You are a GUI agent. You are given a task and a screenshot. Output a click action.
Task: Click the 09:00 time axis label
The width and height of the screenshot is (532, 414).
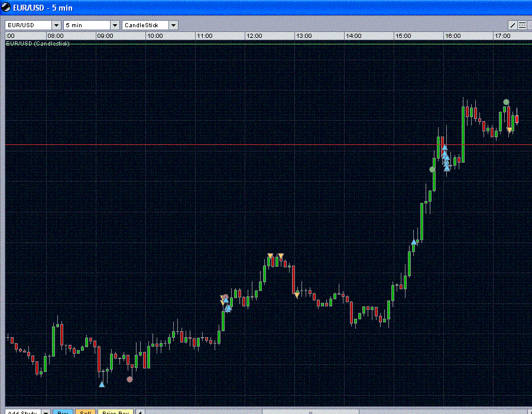click(x=105, y=35)
